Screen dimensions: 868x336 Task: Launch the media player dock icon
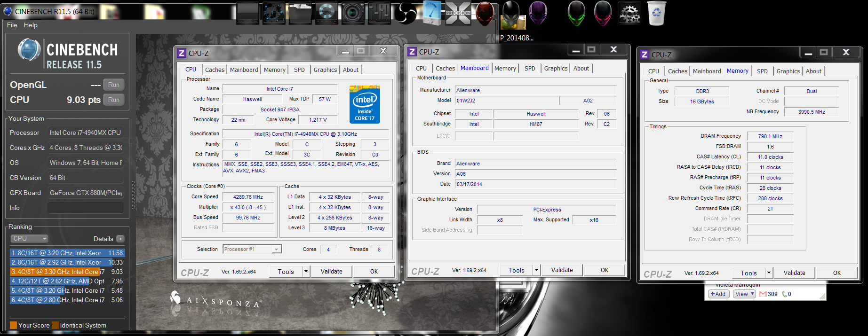pos(326,13)
